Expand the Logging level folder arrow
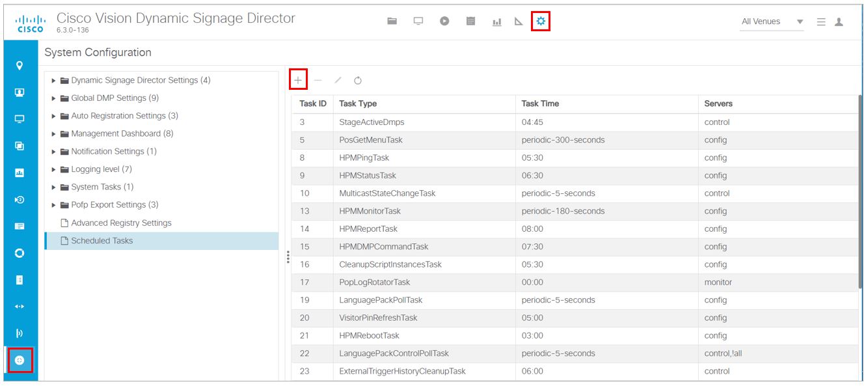 [x=54, y=169]
